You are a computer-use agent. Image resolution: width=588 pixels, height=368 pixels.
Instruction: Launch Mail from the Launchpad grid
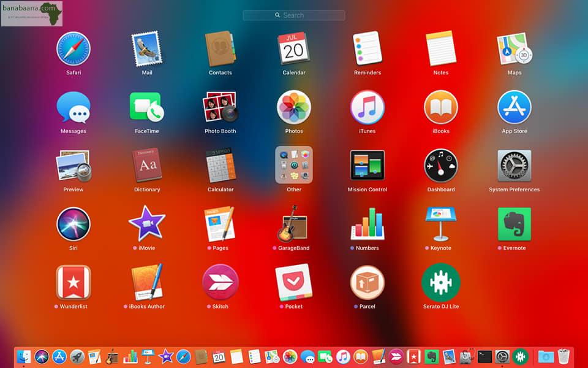tap(146, 49)
